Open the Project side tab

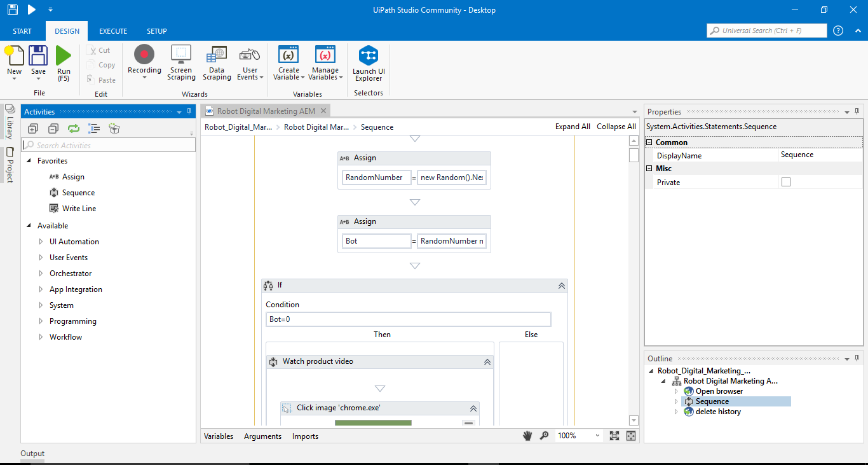(x=10, y=165)
